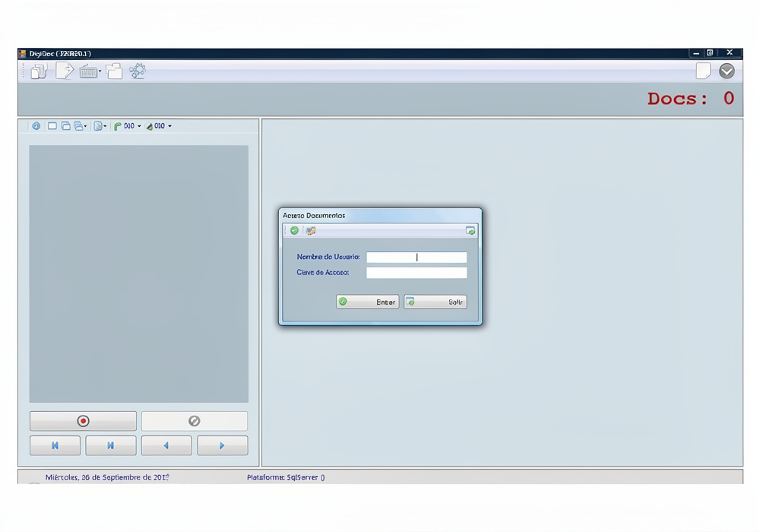Click the gray cancel circle button below preview
Image resolution: width=760 pixels, height=532 pixels.
tap(195, 421)
